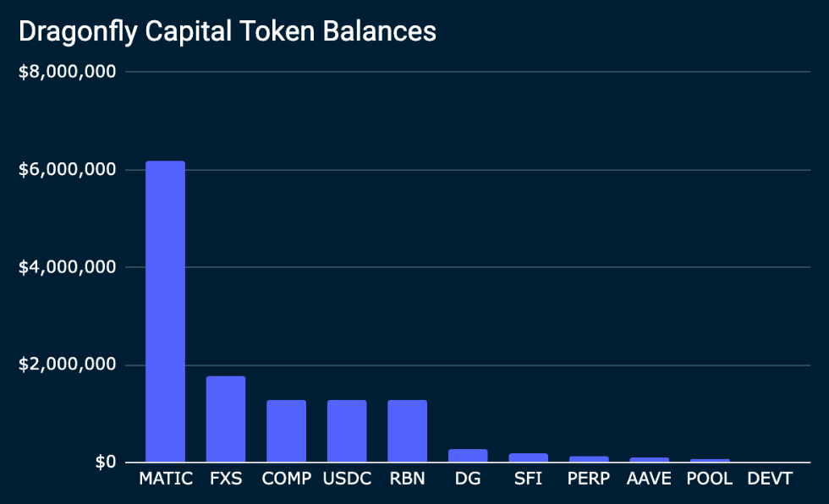Click the $4,000,000 y-axis label
Viewport: 829px width, 504px height.
67,268
